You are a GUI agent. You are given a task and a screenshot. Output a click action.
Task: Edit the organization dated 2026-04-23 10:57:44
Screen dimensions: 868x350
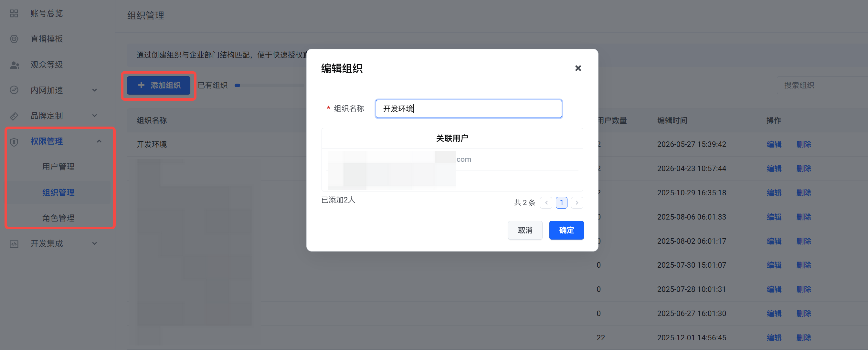click(774, 169)
